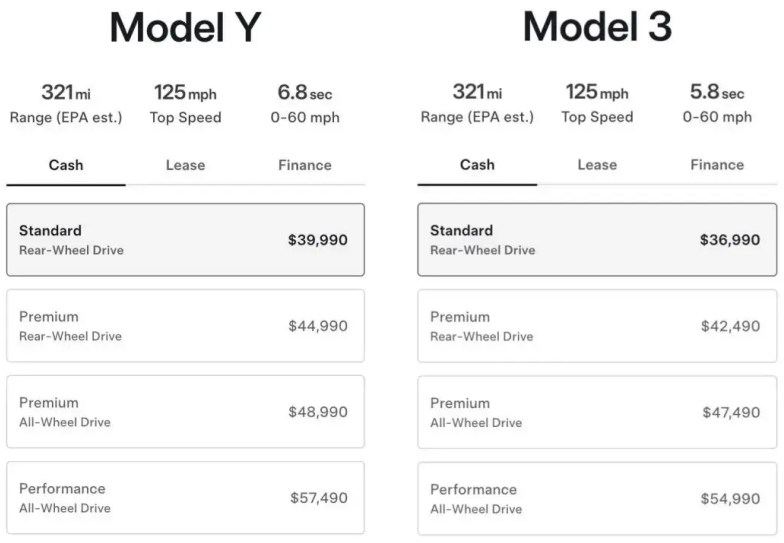Choose Model 3 Standard Rear-Wheel Drive $36,990

[x=597, y=240]
